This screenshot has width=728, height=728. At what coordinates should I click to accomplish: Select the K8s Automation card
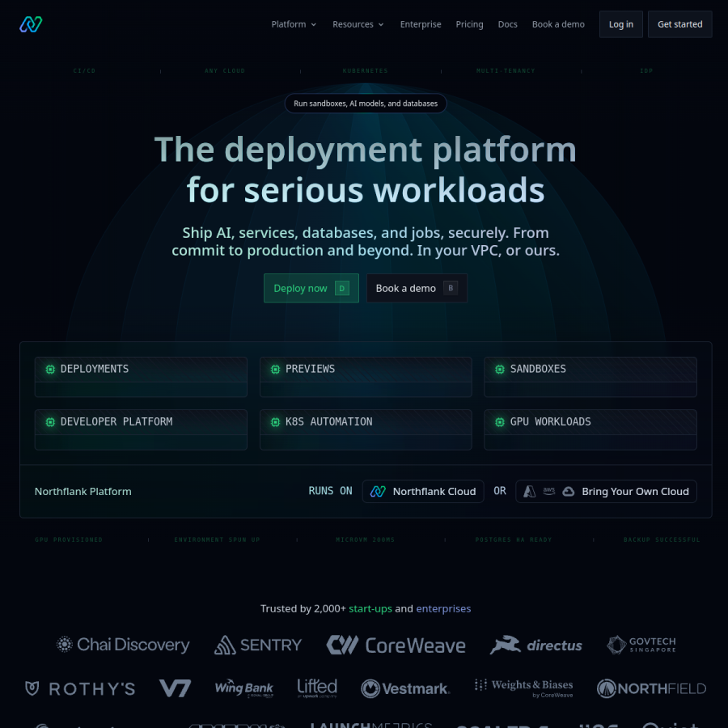click(x=366, y=430)
